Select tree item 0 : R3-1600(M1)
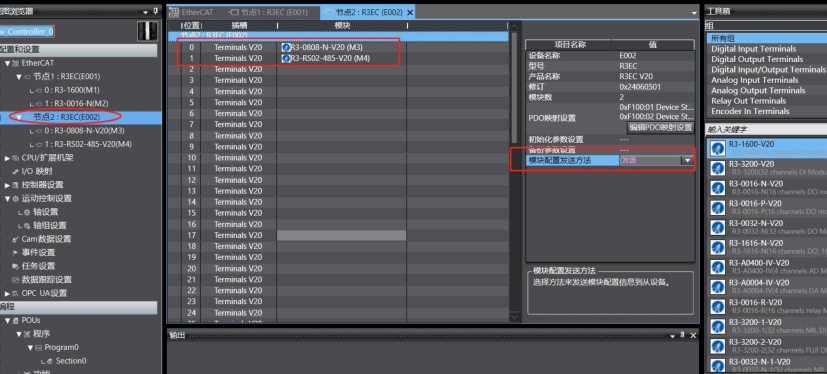This screenshot has width=827, height=374. [72, 90]
